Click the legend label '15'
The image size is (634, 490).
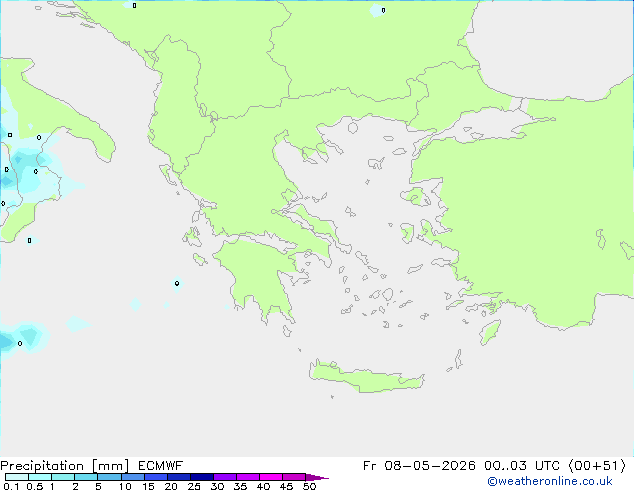pyautogui.click(x=148, y=486)
